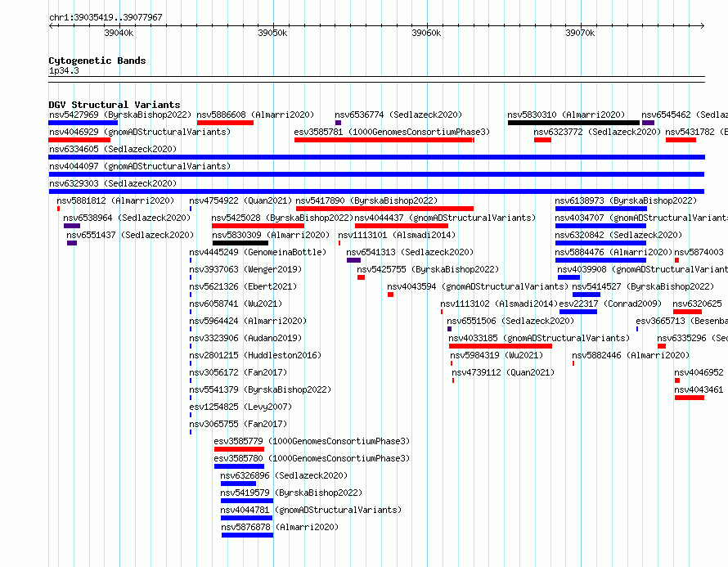Open nsv6138973 (ByrskaBishop2022) label

[x=626, y=200]
